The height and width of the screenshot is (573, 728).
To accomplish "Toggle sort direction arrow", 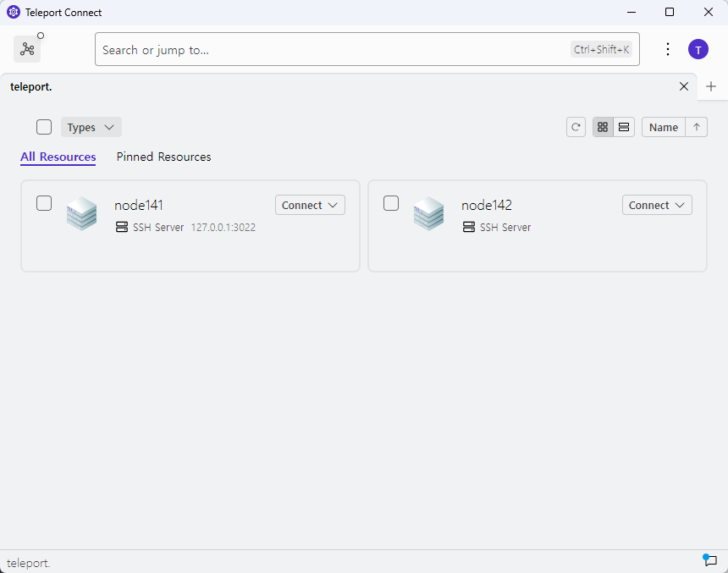I will (697, 127).
